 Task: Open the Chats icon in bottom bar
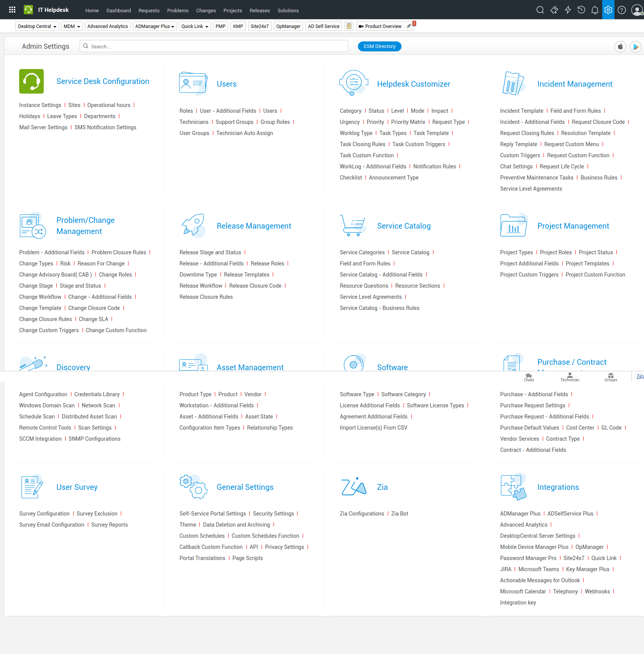pos(529,377)
